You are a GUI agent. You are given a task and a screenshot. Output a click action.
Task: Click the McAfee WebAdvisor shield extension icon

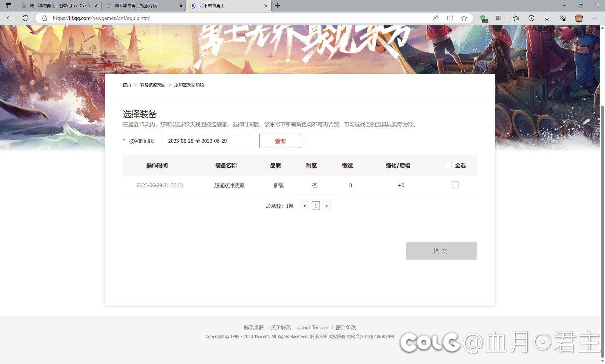click(483, 18)
